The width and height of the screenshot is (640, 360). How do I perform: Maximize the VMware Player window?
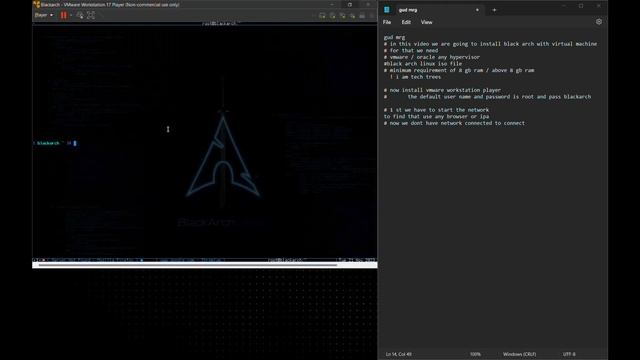[350, 5]
